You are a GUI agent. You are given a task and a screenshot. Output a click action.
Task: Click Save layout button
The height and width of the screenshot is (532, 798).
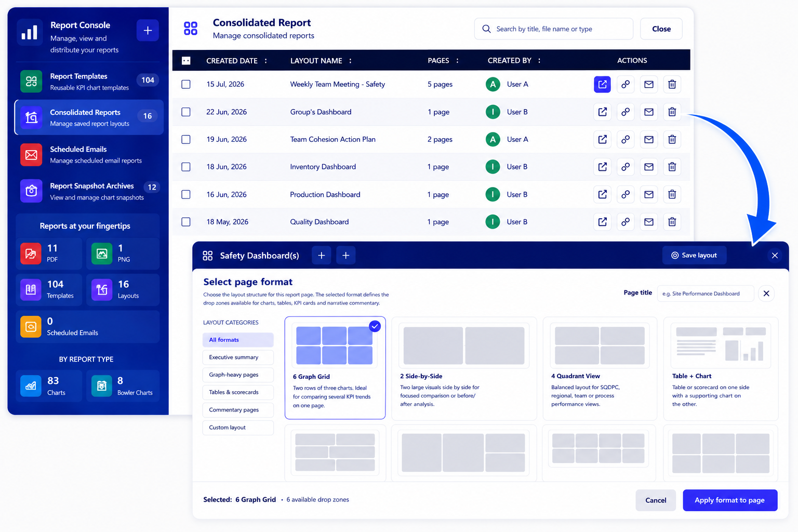694,255
